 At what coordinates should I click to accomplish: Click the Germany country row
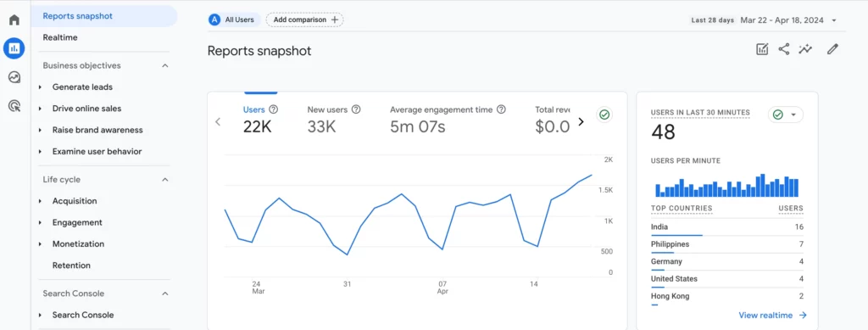tap(727, 262)
